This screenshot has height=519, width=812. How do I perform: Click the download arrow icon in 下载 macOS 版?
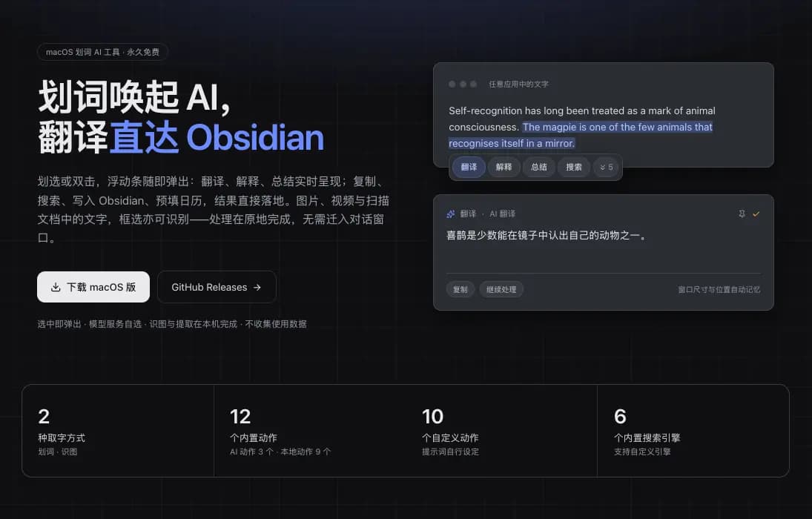[56, 287]
